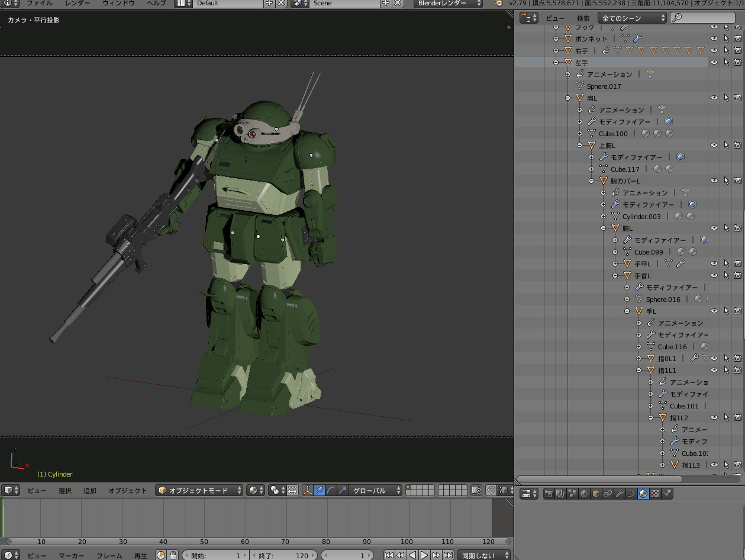Click the 終了 end frame field

pyautogui.click(x=283, y=555)
